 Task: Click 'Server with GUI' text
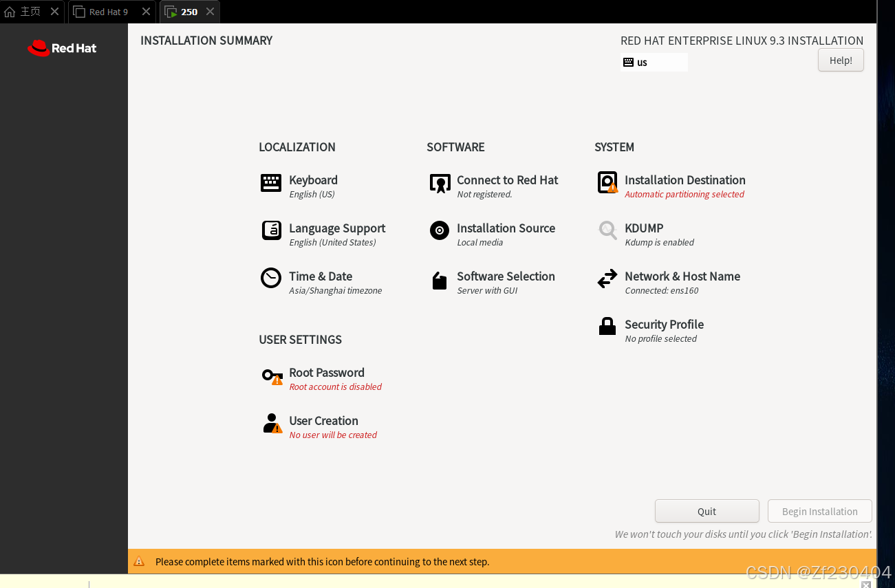pos(487,291)
